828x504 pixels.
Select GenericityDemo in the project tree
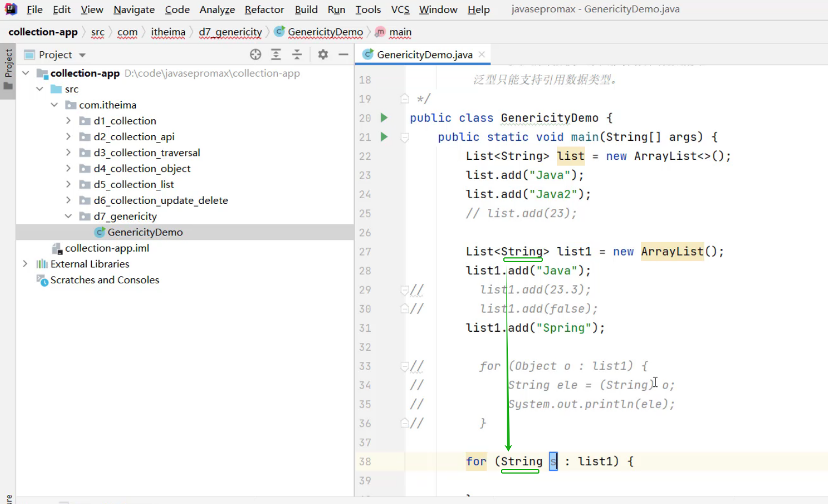click(145, 232)
